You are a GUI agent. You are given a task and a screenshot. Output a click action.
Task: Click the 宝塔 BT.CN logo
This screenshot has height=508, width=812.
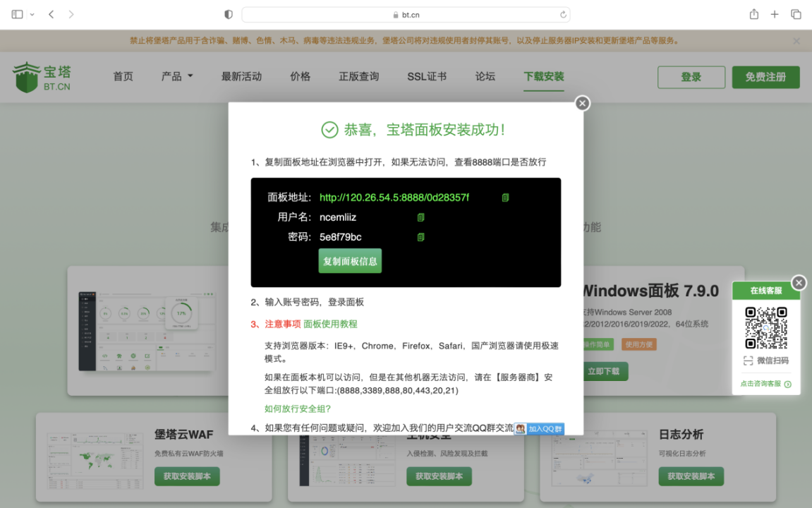pyautogui.click(x=42, y=77)
